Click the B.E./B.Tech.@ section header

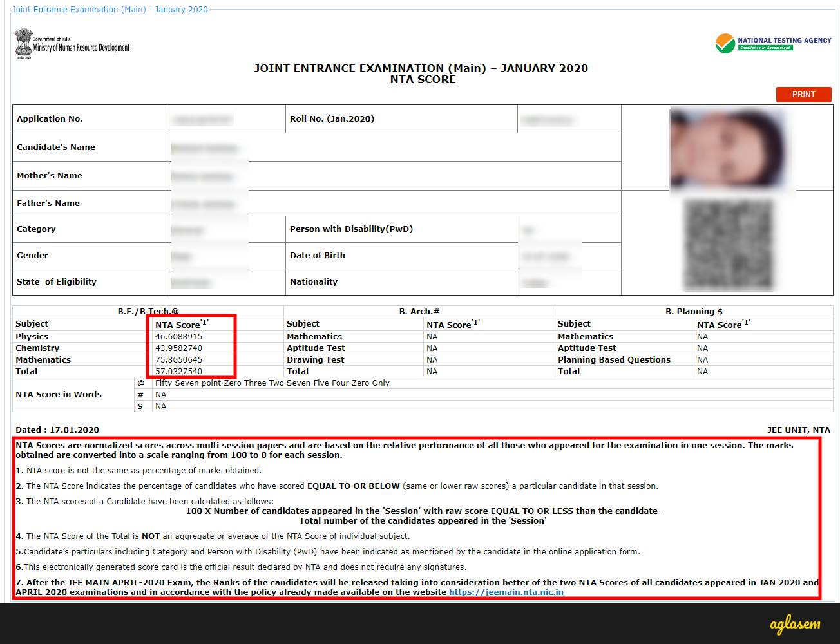(x=148, y=312)
